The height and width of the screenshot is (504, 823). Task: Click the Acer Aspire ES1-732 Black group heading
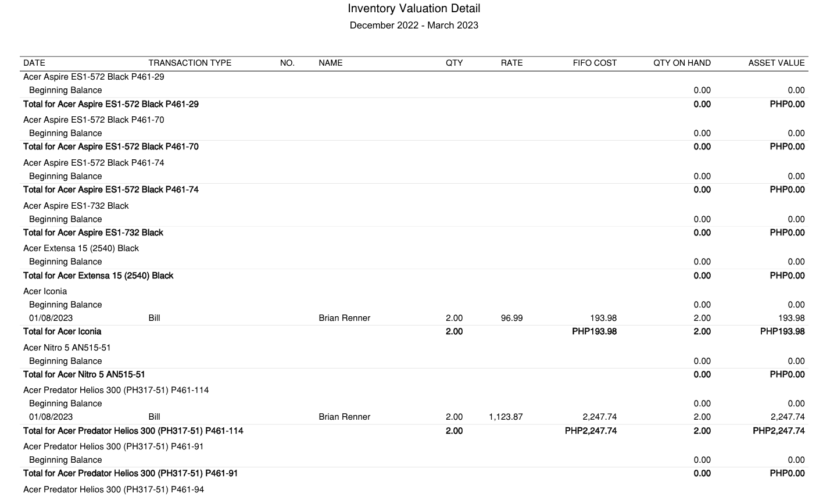coord(76,206)
